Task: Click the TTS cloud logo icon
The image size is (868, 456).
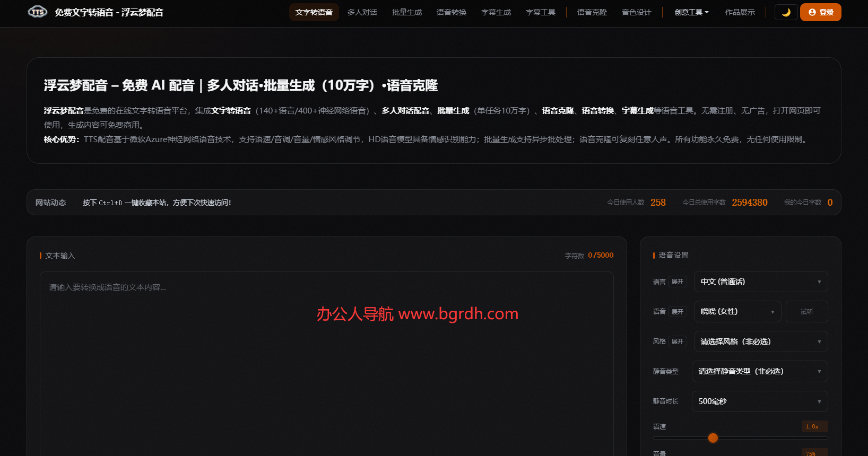Action: click(38, 12)
